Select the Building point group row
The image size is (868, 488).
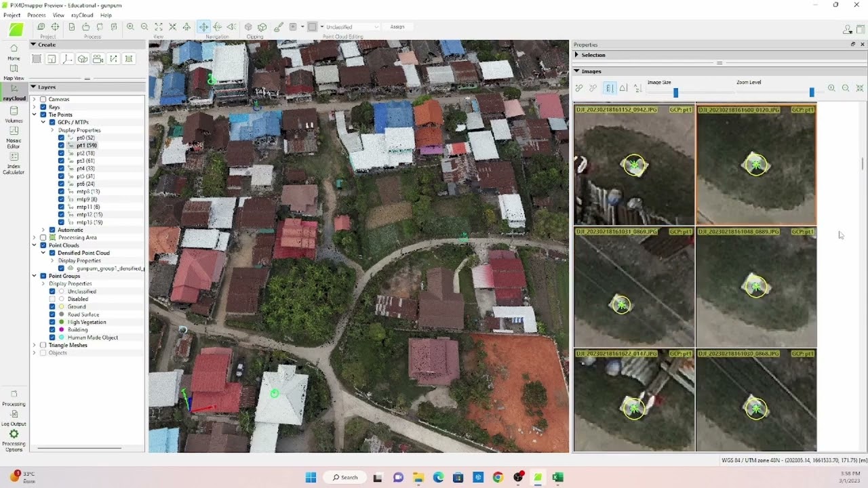(x=77, y=329)
